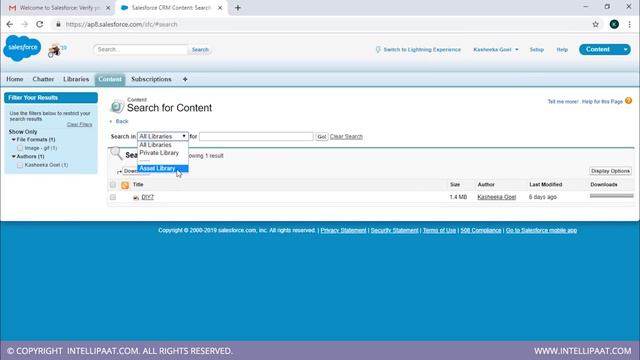Viewport: 640px width, 360px height.
Task: Sort by the Title column header
Action: tap(138, 185)
